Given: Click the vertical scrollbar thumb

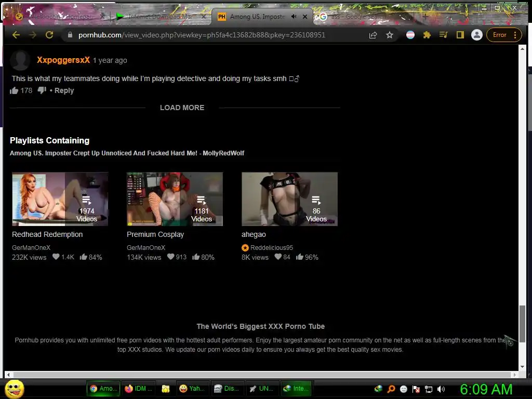Looking at the screenshot, I should point(522,324).
